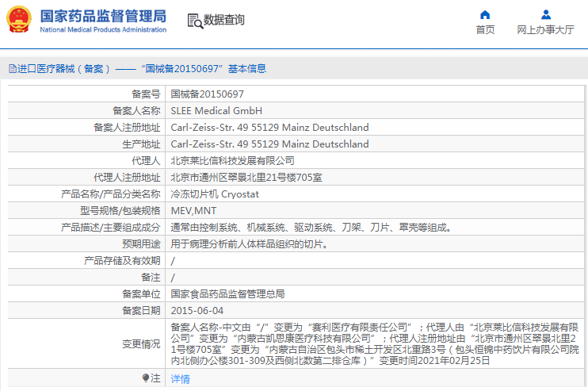This screenshot has width=588, height=391.
Task: Click the 数据查询 magnifier icon
Action: (x=194, y=21)
